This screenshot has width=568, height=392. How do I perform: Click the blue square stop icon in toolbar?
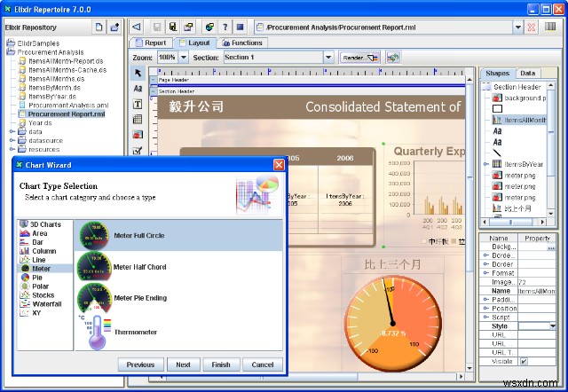click(x=240, y=27)
